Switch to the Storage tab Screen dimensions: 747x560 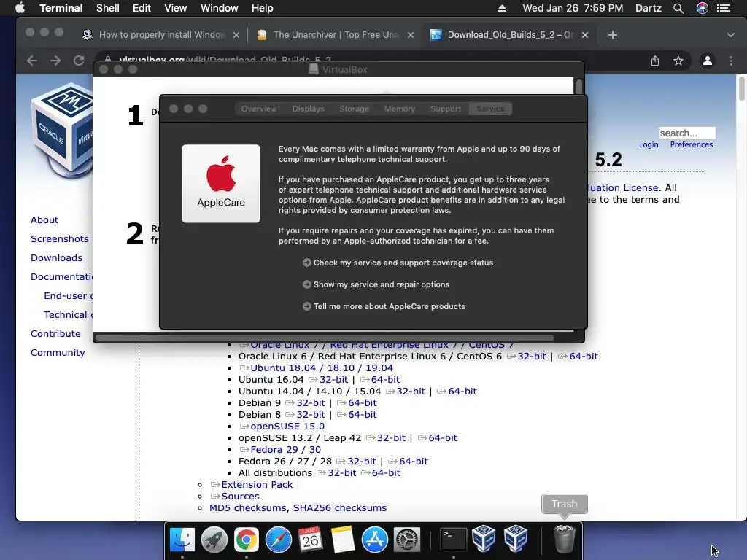[354, 109]
